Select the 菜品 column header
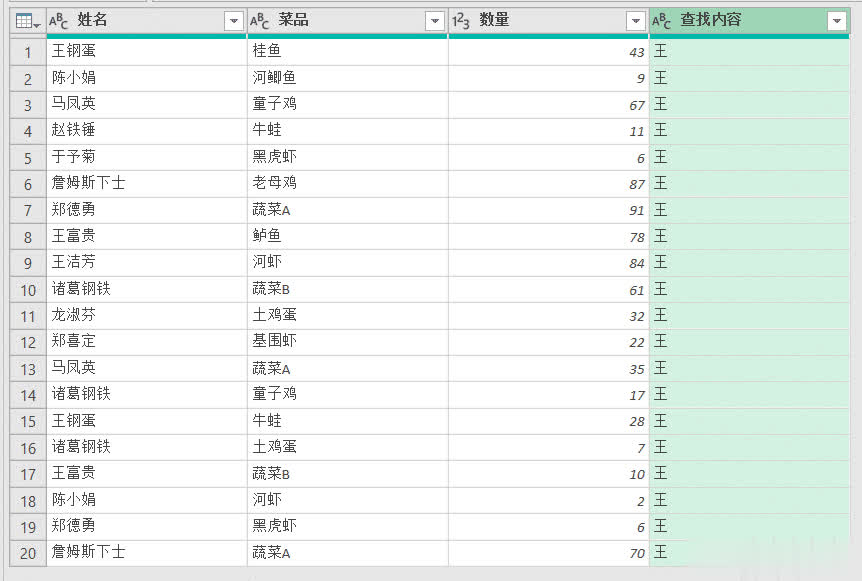Image resolution: width=862 pixels, height=581 pixels. pos(340,21)
